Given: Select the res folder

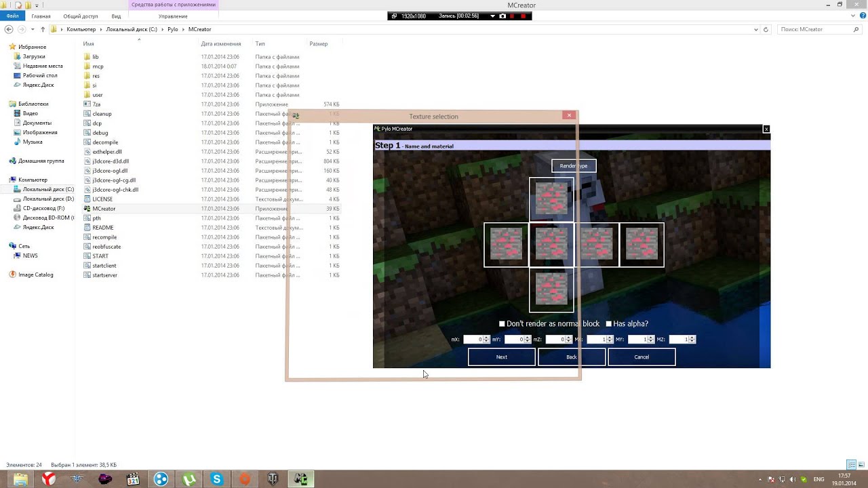Looking at the screenshot, I should tap(96, 76).
